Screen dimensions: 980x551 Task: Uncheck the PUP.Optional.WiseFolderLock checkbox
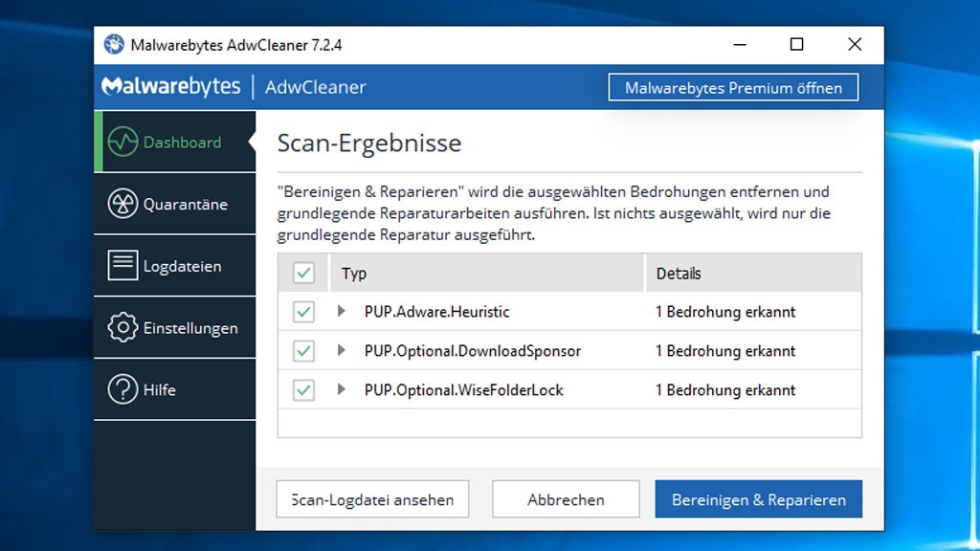(303, 390)
